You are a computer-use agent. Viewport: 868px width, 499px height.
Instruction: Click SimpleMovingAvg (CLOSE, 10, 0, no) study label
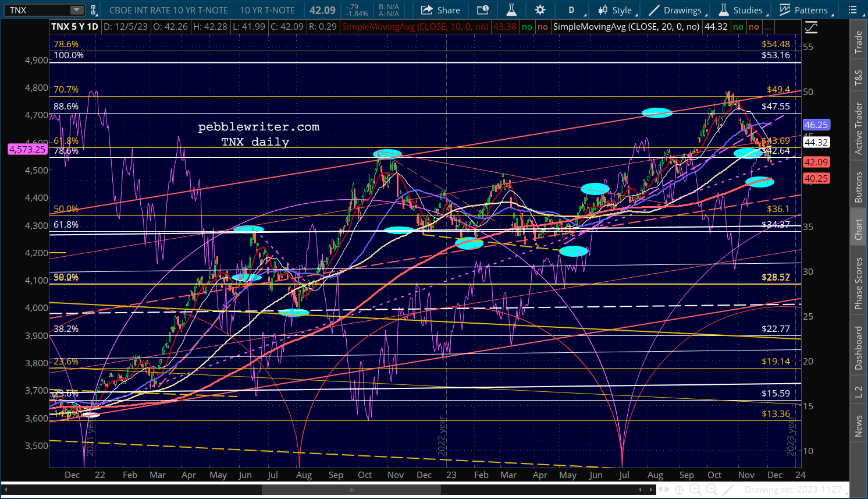[415, 26]
